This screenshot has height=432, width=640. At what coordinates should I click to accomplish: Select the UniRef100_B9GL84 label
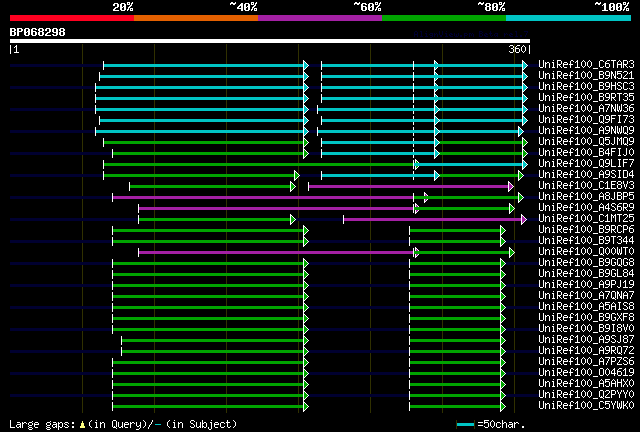coord(586,274)
